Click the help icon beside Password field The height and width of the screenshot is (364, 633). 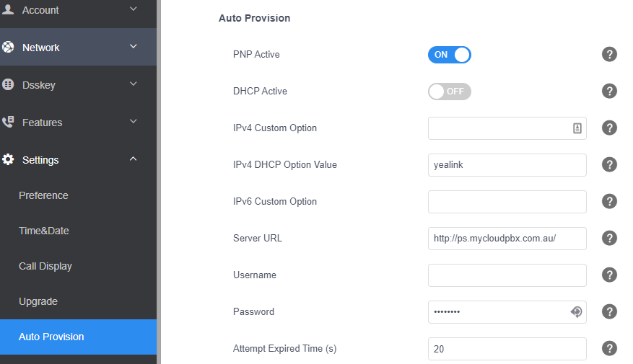pos(609,311)
